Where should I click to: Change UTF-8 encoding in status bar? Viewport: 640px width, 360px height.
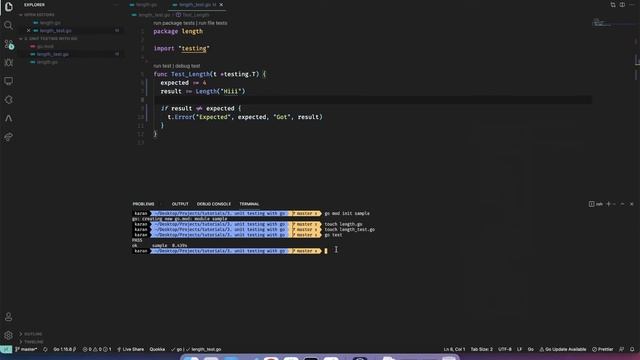coord(505,349)
